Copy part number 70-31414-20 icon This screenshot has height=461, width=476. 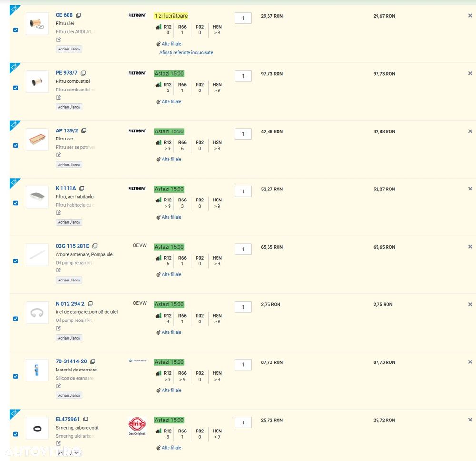(93, 361)
